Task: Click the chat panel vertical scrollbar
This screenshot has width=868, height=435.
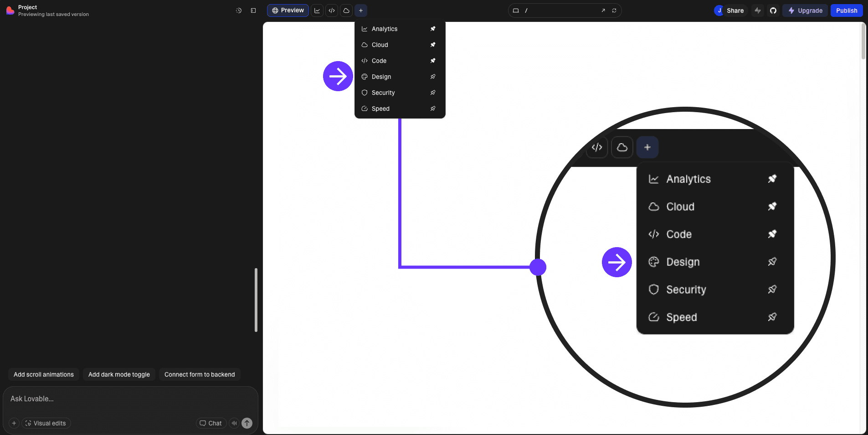Action: (256, 300)
